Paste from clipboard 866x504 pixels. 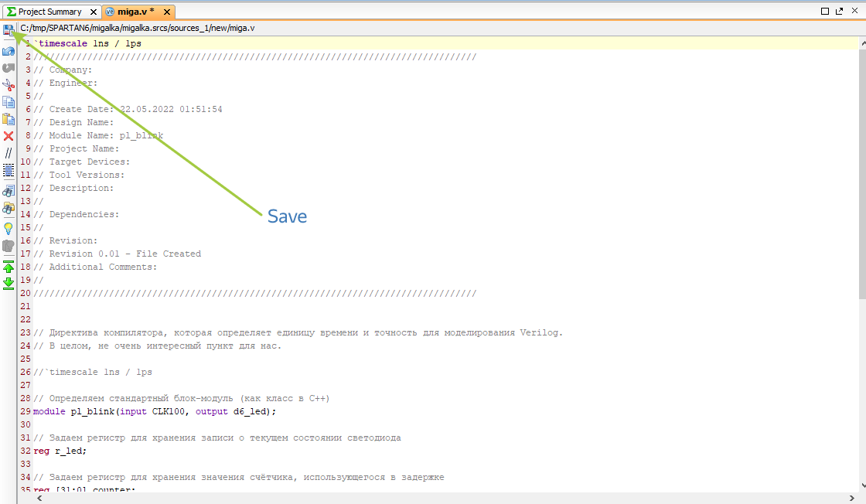coord(9,119)
